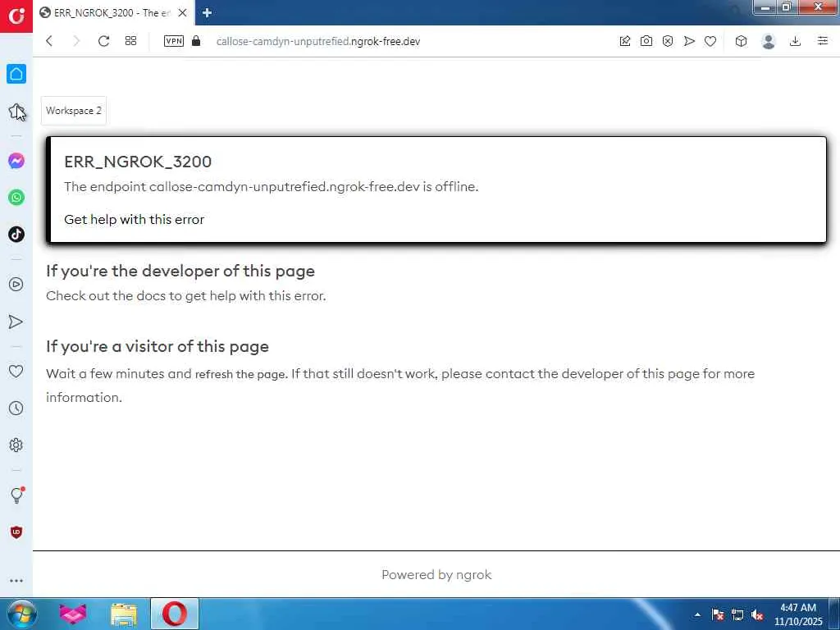This screenshot has height=630, width=840.
Task: Open the ad blocker shield icon
Action: pyautogui.click(x=668, y=41)
